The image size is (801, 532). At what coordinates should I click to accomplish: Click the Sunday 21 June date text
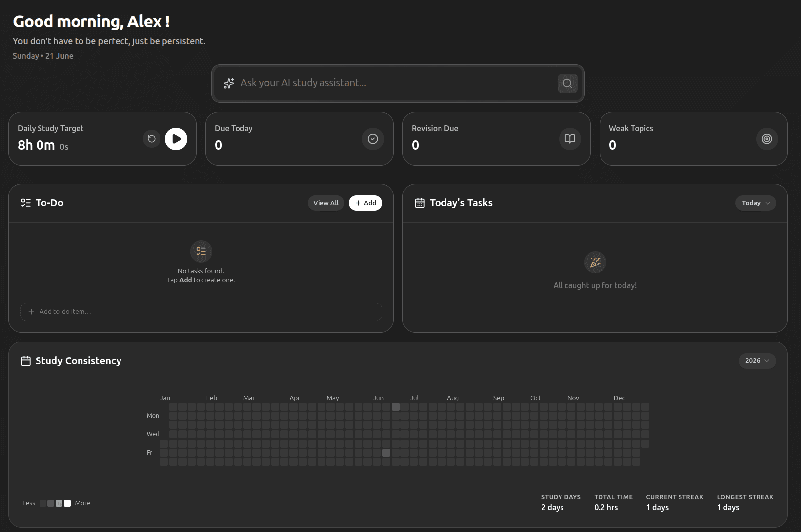pos(43,56)
